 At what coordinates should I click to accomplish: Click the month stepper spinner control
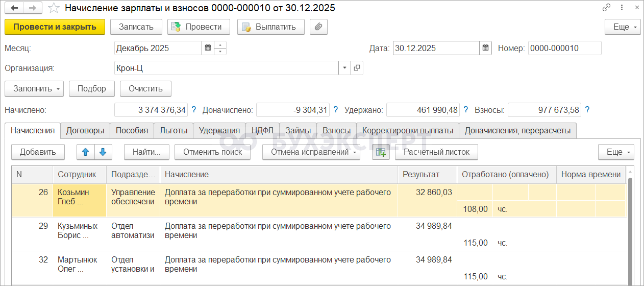220,49
